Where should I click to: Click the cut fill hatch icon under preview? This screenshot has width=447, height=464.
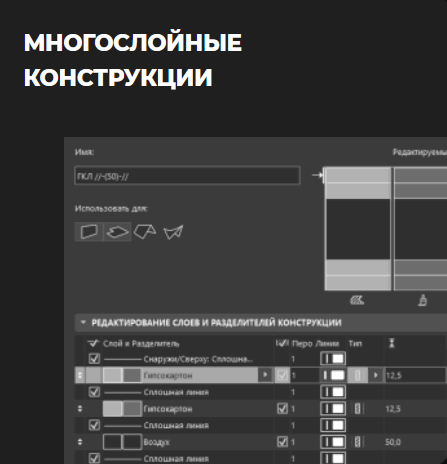pyautogui.click(x=357, y=300)
